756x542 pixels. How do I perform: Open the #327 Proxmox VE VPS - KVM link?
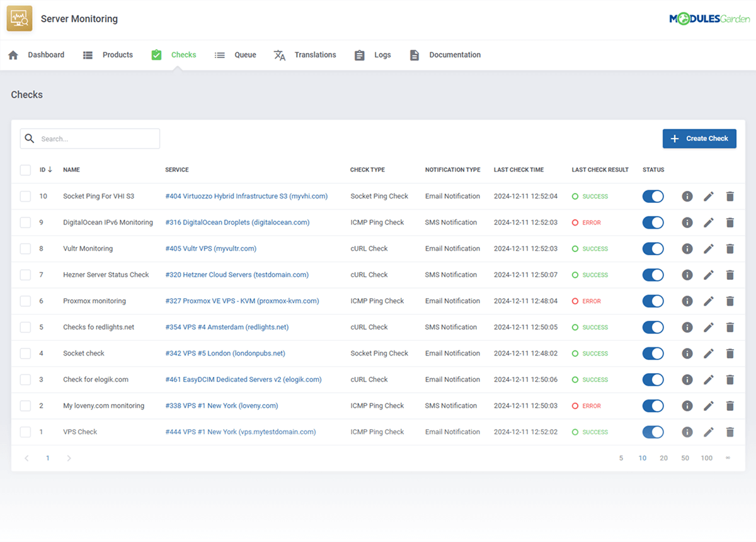(x=242, y=301)
